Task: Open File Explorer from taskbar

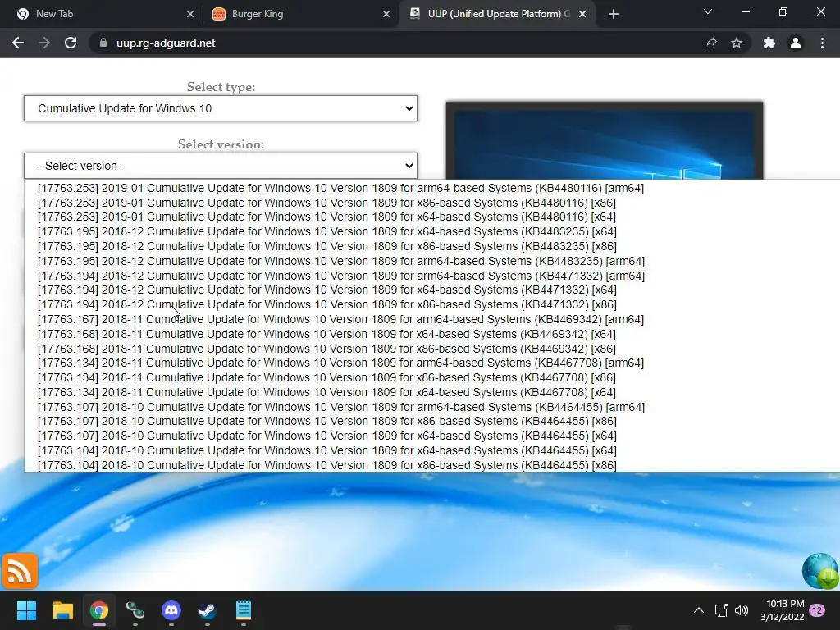Action: click(x=62, y=610)
